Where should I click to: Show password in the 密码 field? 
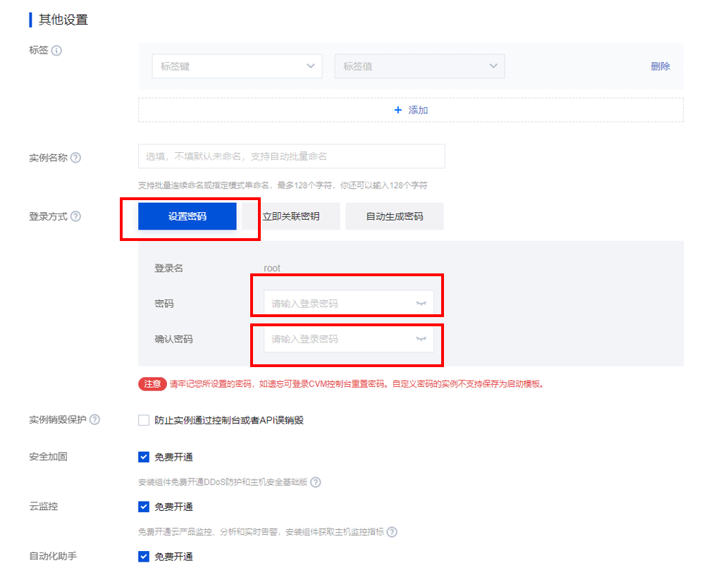(x=421, y=303)
